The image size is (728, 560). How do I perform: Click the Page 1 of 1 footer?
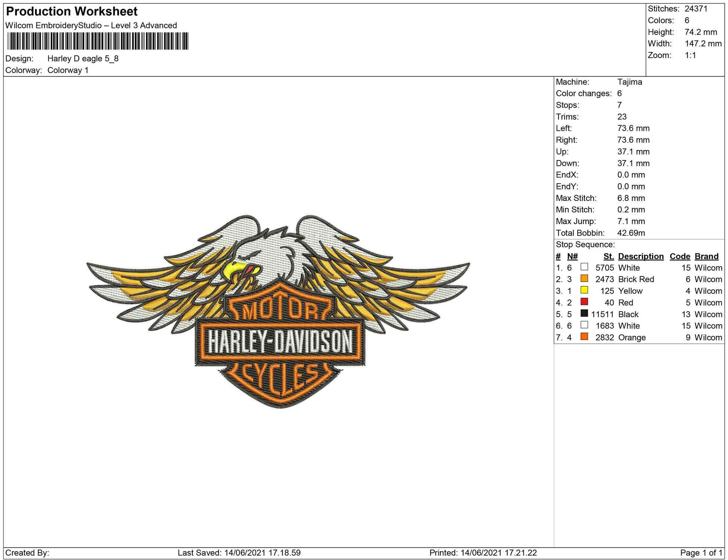point(701,553)
